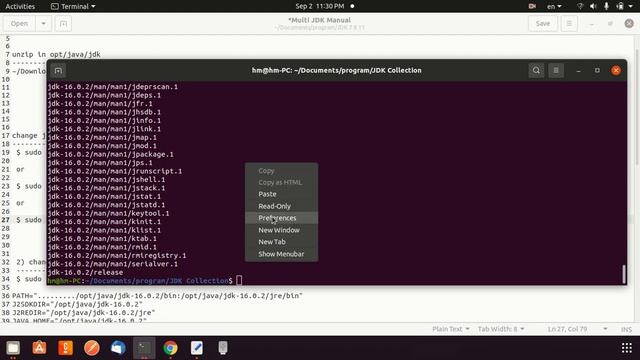Toggle Read-Only in context menu
The image size is (640, 360).
pyautogui.click(x=281, y=206)
